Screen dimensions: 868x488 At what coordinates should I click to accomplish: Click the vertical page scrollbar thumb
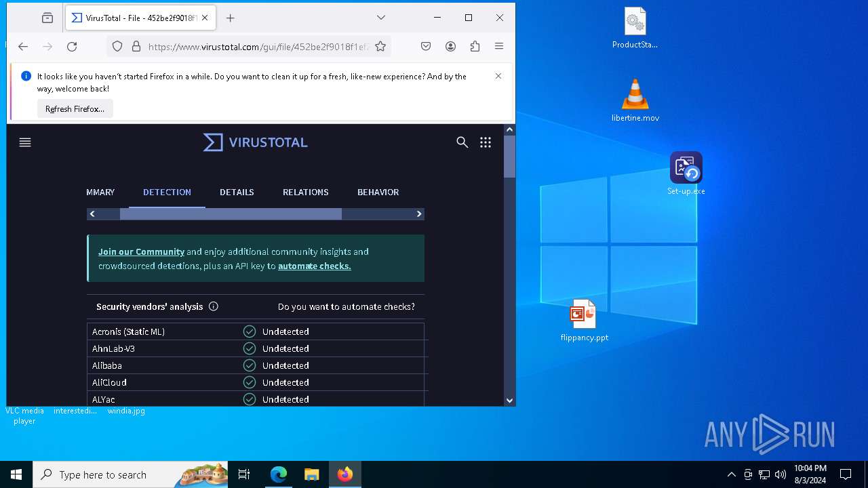point(509,157)
